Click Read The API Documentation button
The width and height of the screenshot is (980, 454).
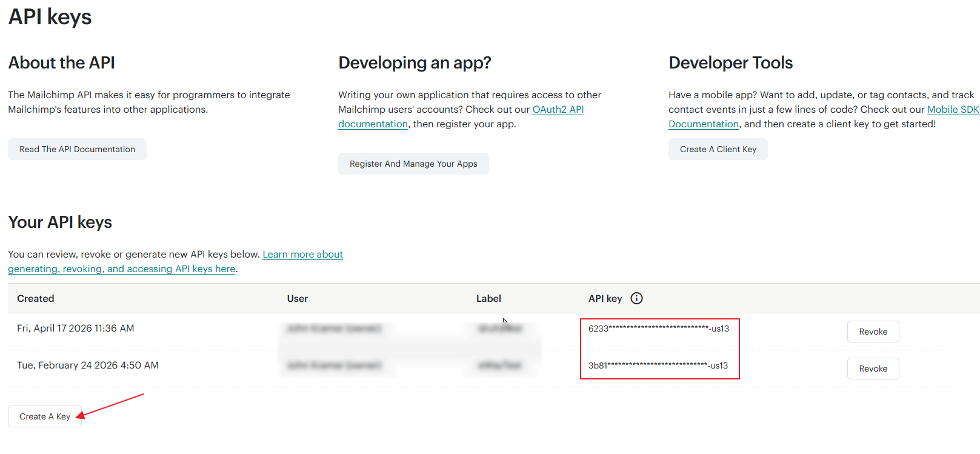point(77,149)
